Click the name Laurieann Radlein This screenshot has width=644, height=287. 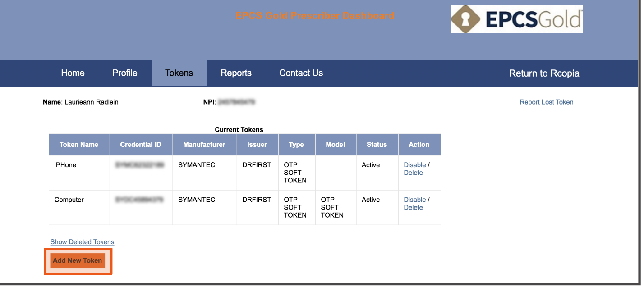tap(92, 102)
